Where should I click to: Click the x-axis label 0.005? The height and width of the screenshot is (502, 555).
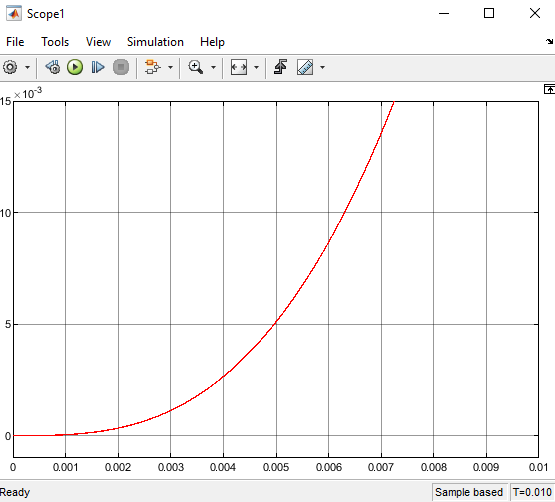(276, 467)
